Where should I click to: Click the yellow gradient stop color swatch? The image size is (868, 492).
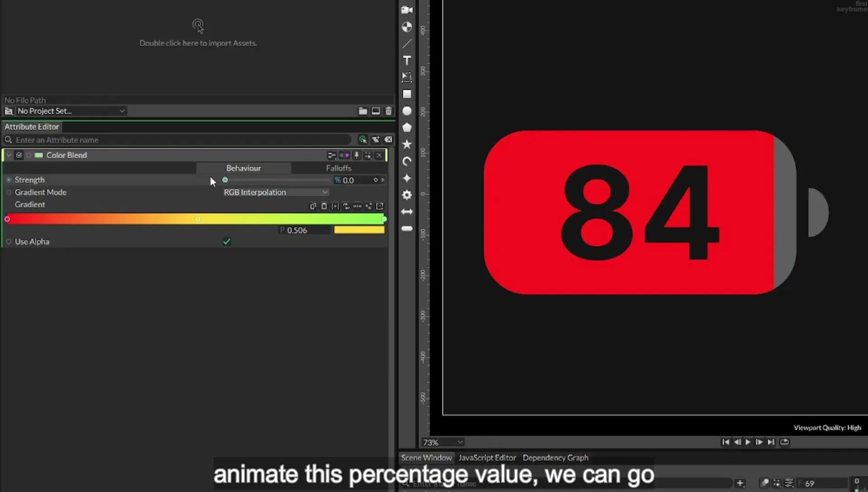(x=359, y=230)
